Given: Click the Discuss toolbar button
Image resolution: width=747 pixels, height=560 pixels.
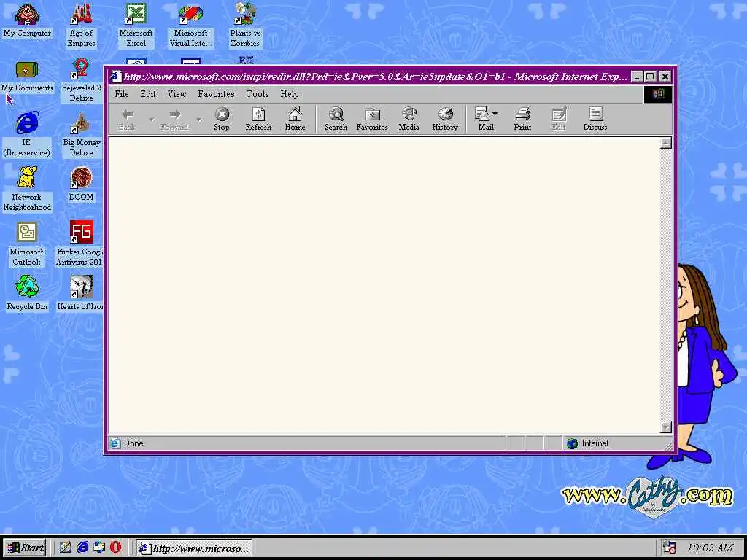Looking at the screenshot, I should [x=595, y=119].
